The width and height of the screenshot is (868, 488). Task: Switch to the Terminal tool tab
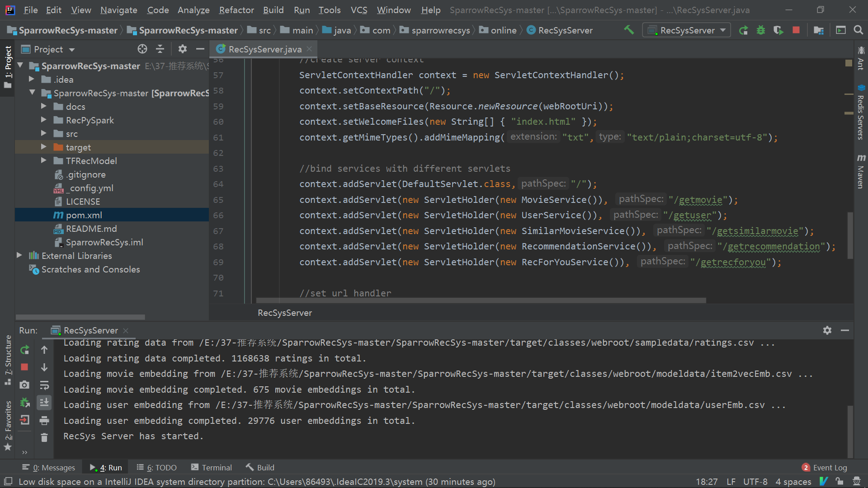point(212,467)
